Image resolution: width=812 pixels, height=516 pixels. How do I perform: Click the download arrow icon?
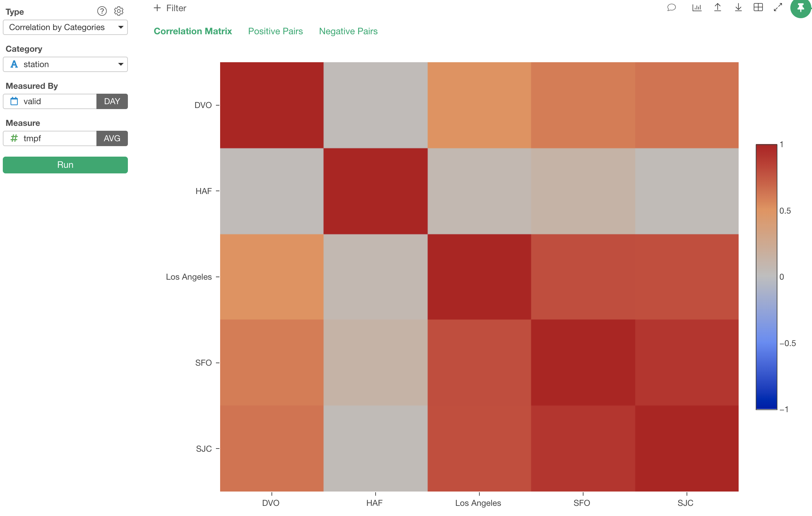(x=738, y=7)
